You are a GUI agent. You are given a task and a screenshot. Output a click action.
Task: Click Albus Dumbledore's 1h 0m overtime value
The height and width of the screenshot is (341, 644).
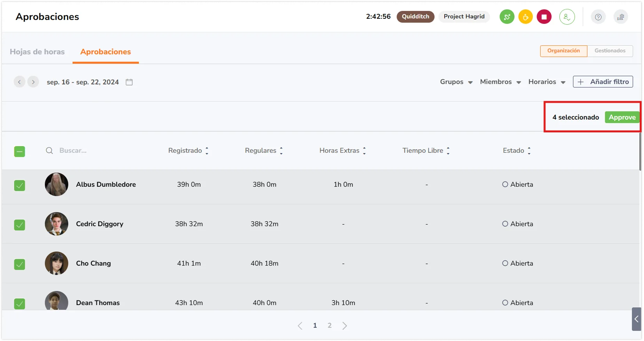[343, 184]
